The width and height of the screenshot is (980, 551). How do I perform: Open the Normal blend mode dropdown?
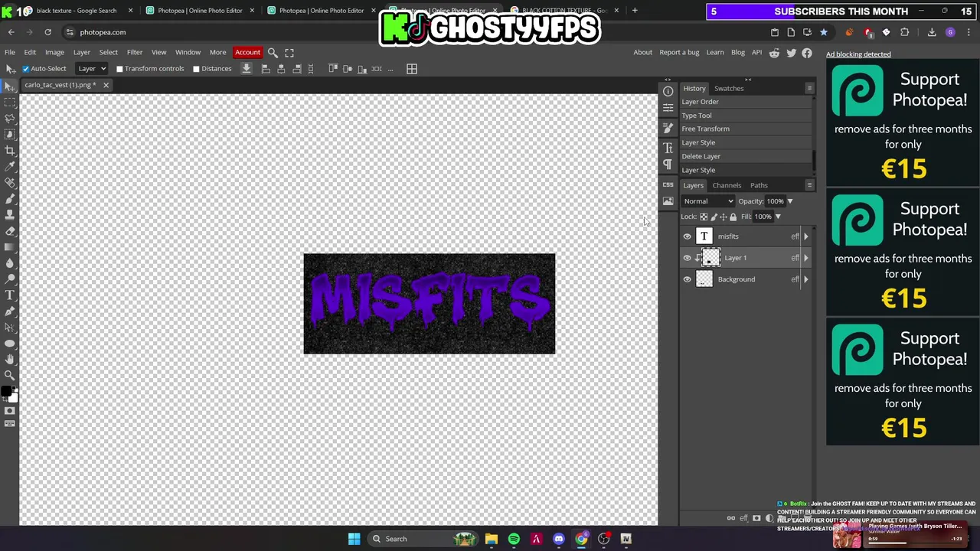pyautogui.click(x=708, y=201)
